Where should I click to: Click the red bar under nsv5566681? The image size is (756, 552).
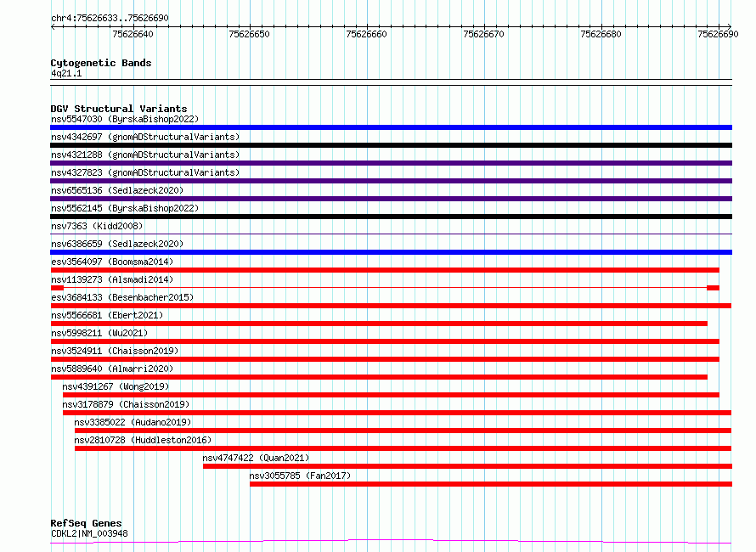[x=379, y=324]
